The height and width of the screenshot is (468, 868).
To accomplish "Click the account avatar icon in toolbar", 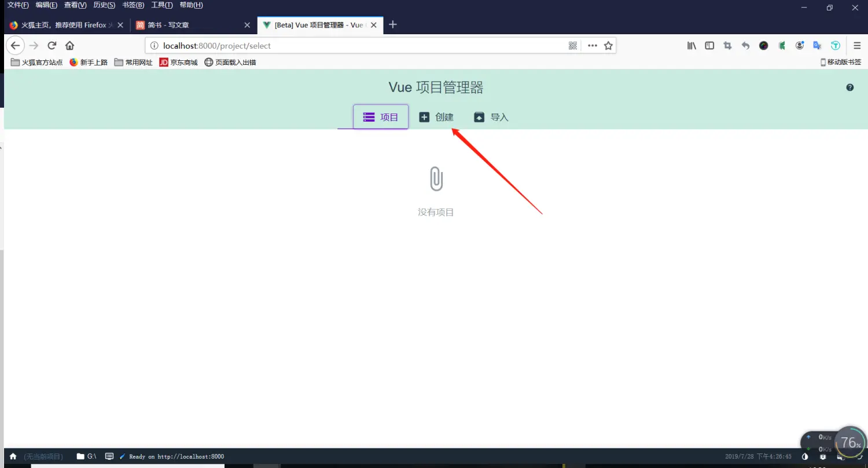I will coord(800,46).
